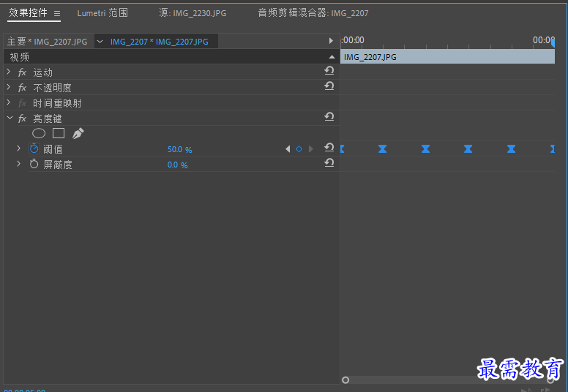Select the second 阈值 keyframe marker
This screenshot has height=392, width=568.
pos(383,148)
